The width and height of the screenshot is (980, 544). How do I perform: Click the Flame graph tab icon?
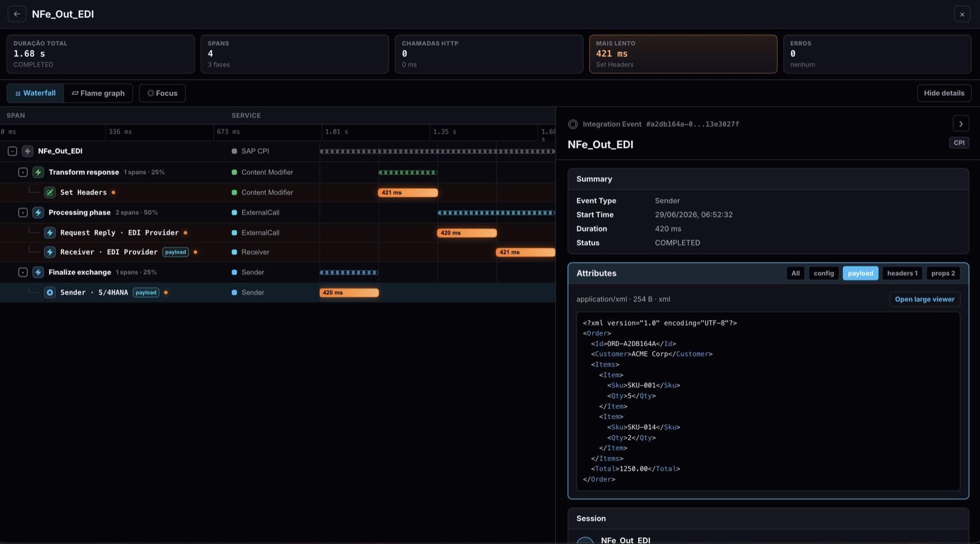(75, 94)
